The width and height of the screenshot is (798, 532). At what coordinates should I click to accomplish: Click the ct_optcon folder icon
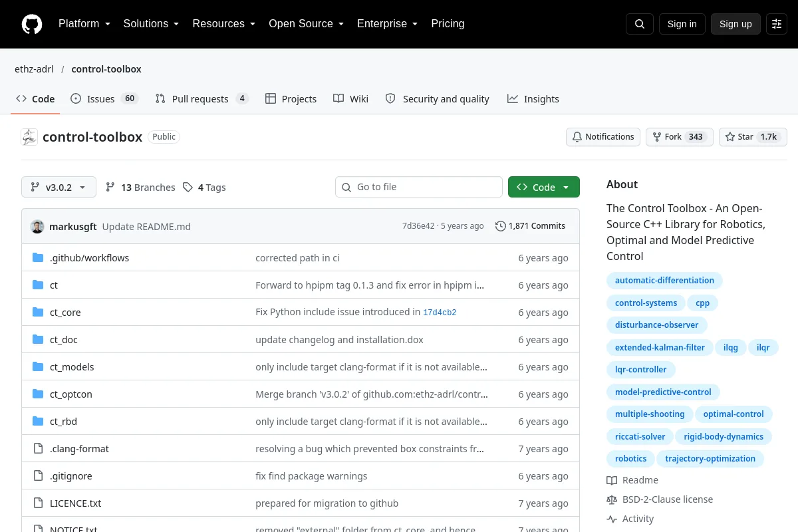click(x=38, y=394)
